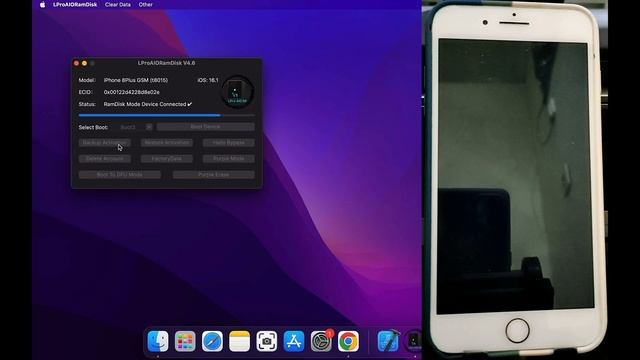640x360 pixels.
Task: Open Notes from the dock
Action: click(239, 341)
